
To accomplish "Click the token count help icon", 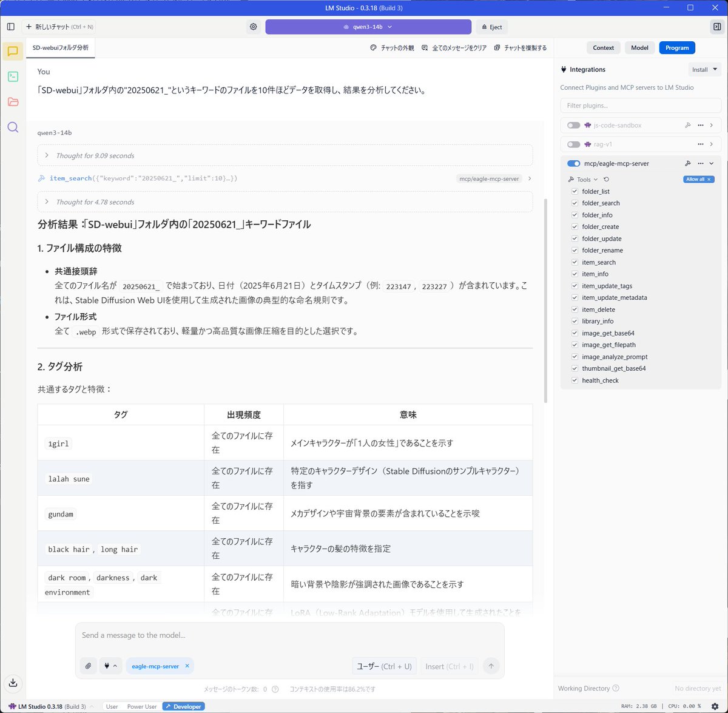I will [275, 689].
